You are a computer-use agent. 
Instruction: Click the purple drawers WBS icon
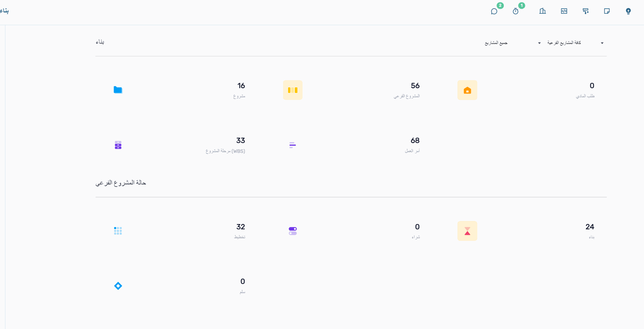[x=118, y=145]
